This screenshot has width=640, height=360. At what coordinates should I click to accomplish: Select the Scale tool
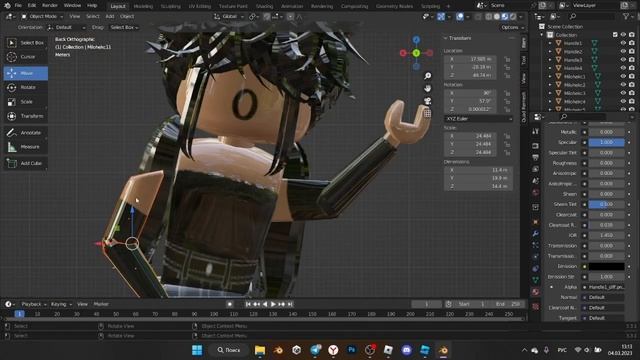click(26, 102)
